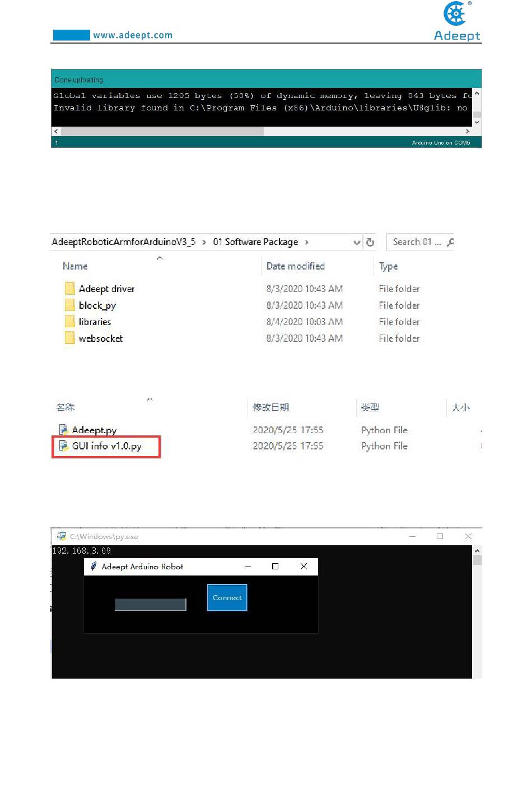Sort by the 修改日期 column header
Image resolution: width=532 pixels, height=789 pixels.
pyautogui.click(x=271, y=407)
